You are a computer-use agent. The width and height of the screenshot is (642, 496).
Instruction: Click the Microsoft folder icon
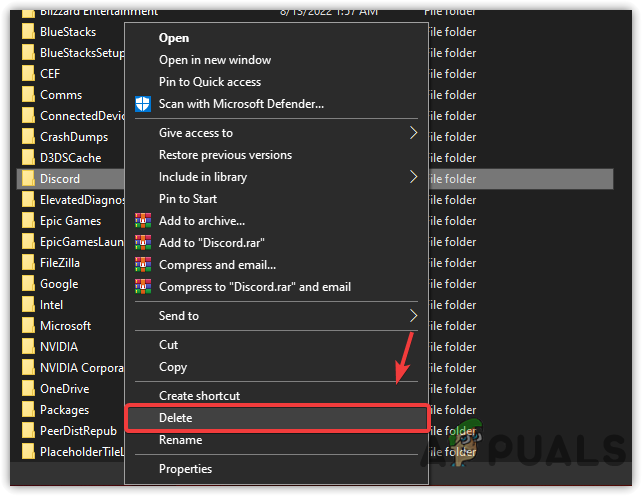click(28, 326)
